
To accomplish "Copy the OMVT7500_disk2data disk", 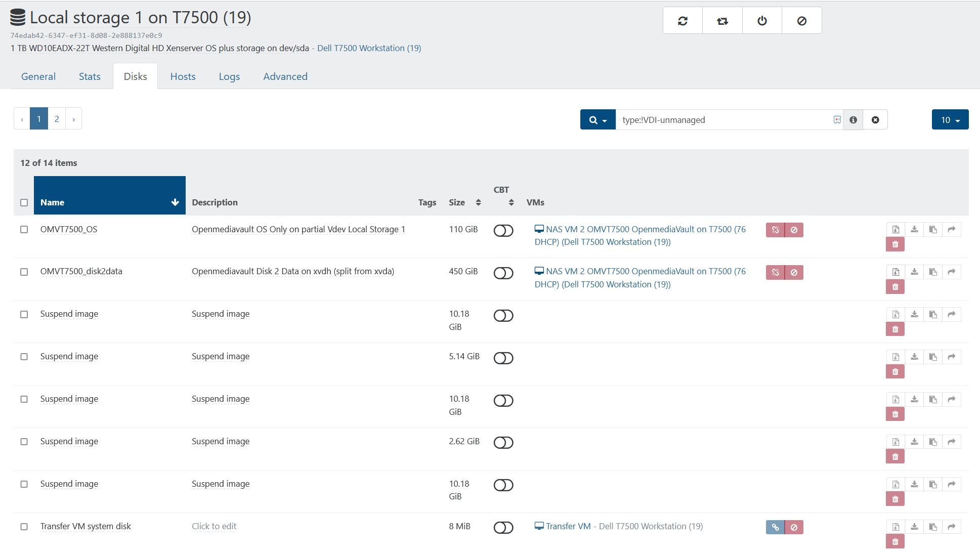I will pos(933,272).
